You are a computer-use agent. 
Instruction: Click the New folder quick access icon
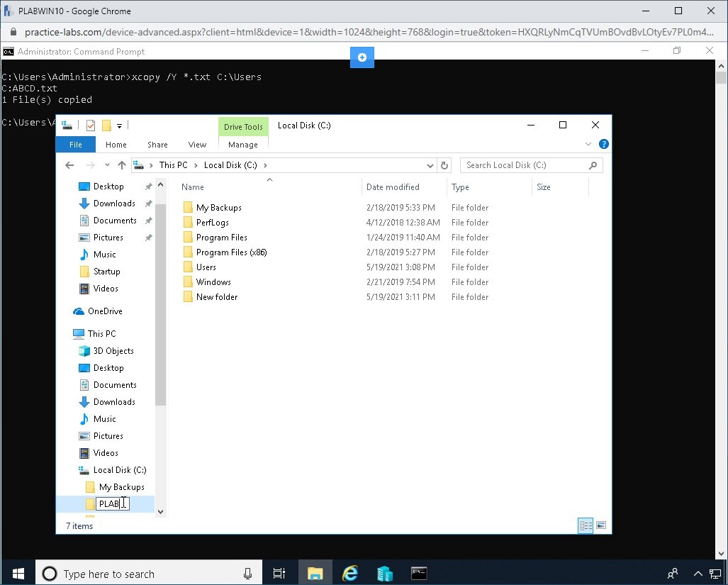(106, 126)
